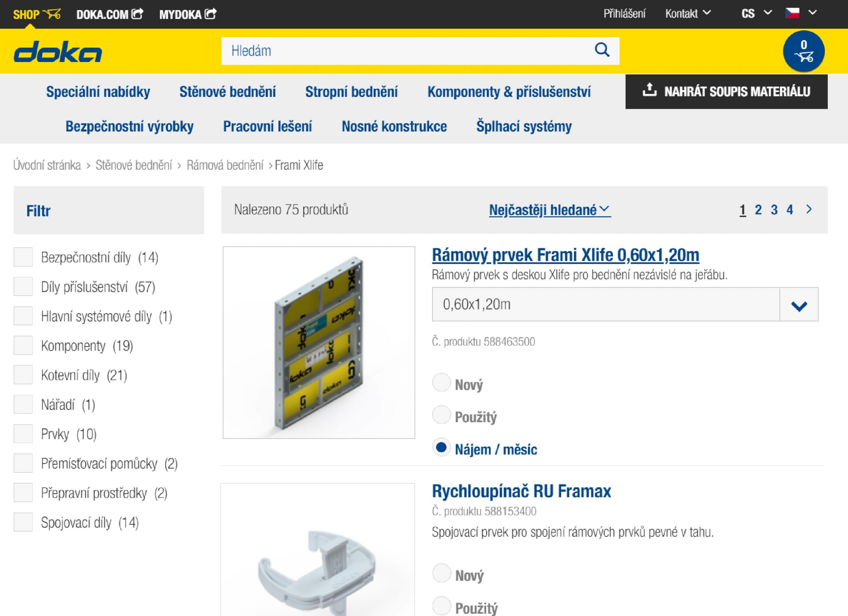Open the Rychloupínač RU Framax title link
The image size is (848, 616).
coord(521,491)
